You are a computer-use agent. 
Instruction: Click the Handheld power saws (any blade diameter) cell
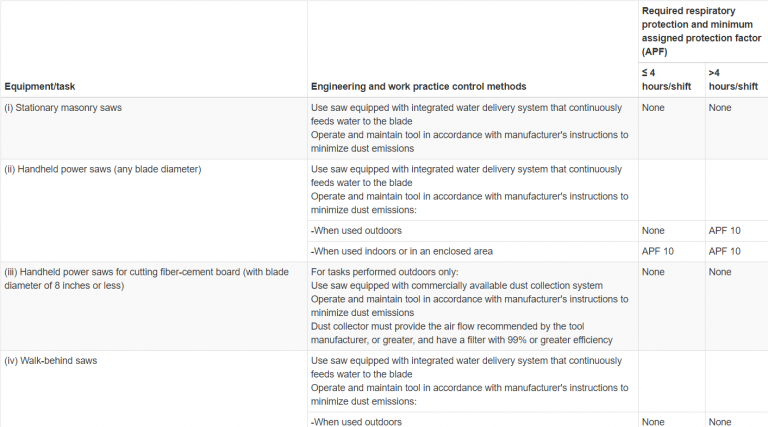pyautogui.click(x=103, y=169)
